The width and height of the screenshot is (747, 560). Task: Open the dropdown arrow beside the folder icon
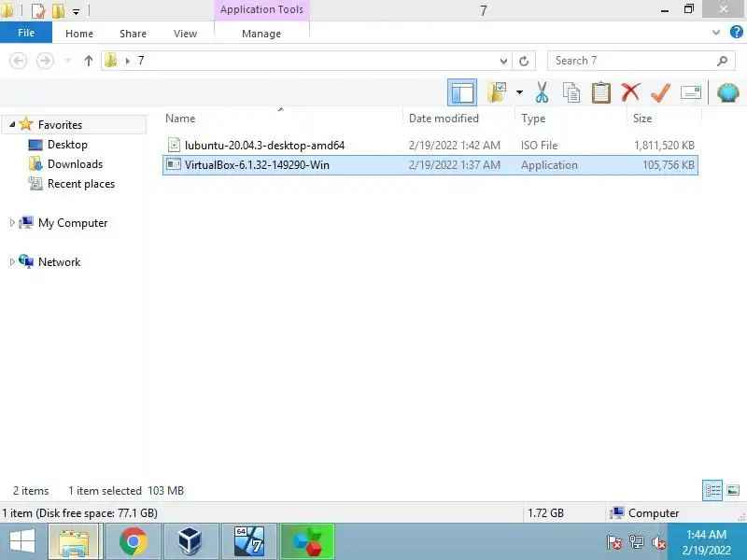(x=519, y=92)
